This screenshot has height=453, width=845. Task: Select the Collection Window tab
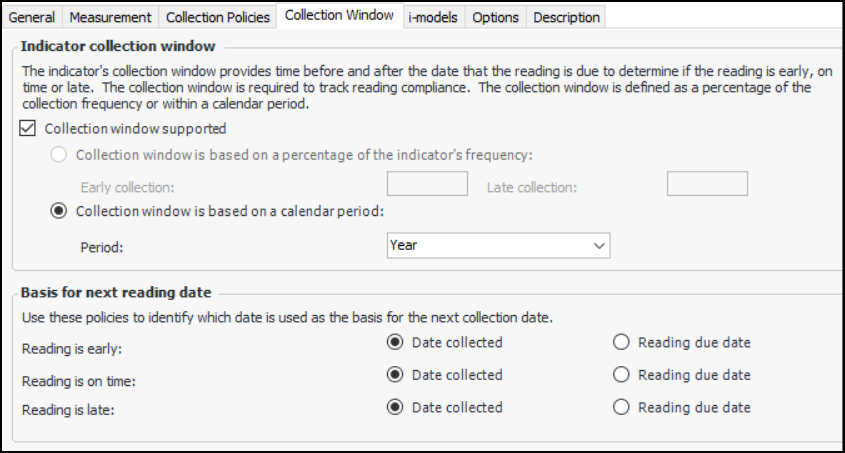[341, 16]
